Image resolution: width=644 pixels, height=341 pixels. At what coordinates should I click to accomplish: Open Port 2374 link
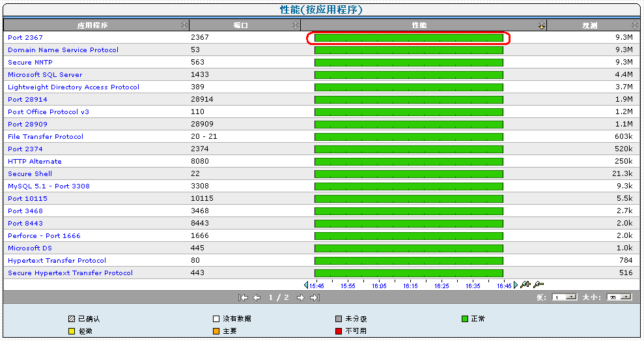tap(25, 149)
